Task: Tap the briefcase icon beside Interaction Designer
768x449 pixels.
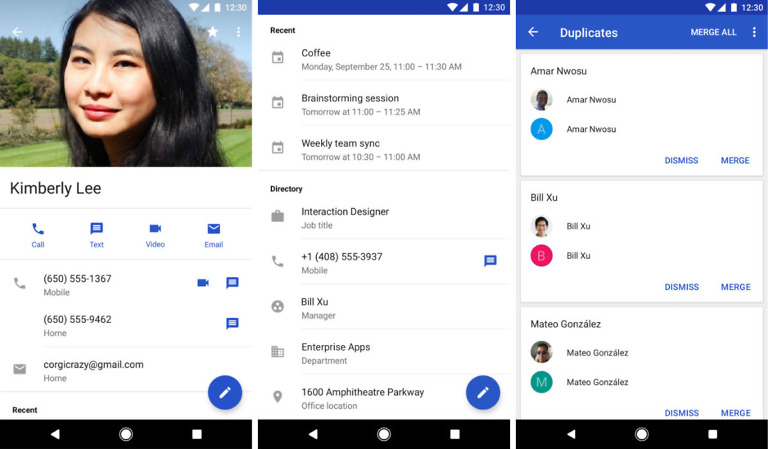Action: [278, 216]
